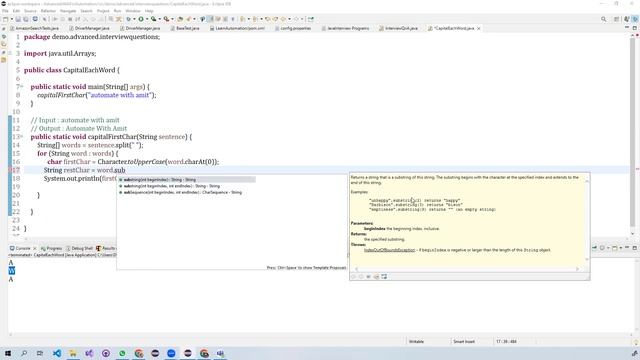The width and height of the screenshot is (640, 360).
Task: Switch to the Debug perspective icon
Action: coord(635,19)
